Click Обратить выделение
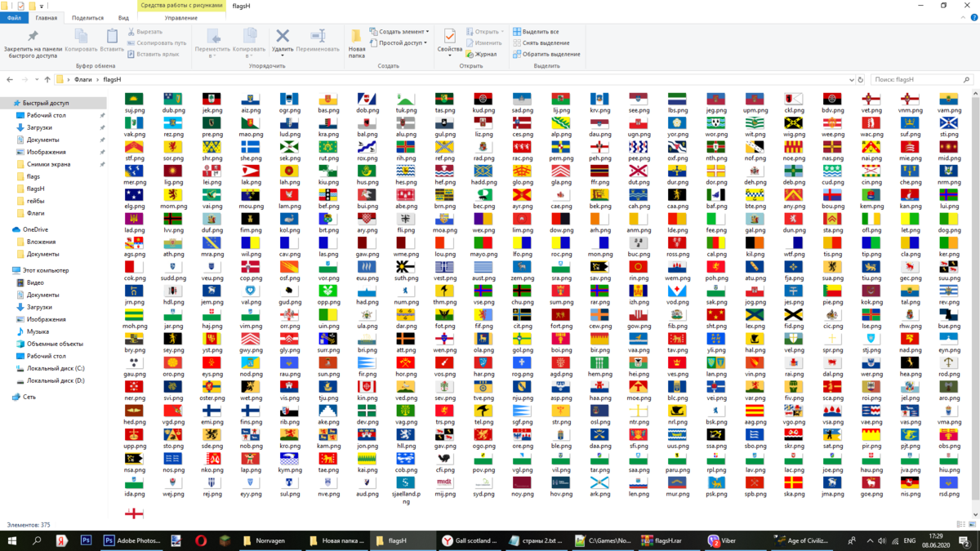980x551 pixels. tap(546, 54)
